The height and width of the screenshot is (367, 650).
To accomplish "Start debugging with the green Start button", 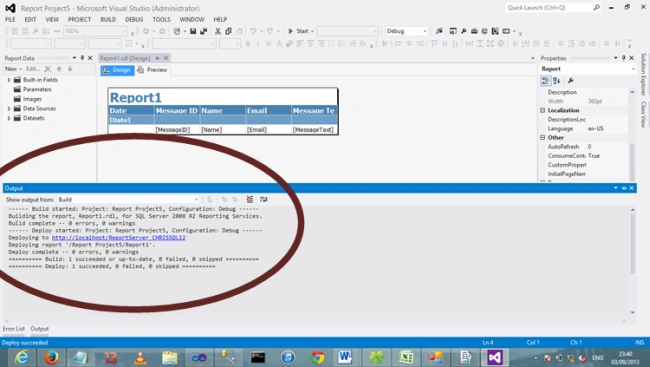I will point(298,31).
